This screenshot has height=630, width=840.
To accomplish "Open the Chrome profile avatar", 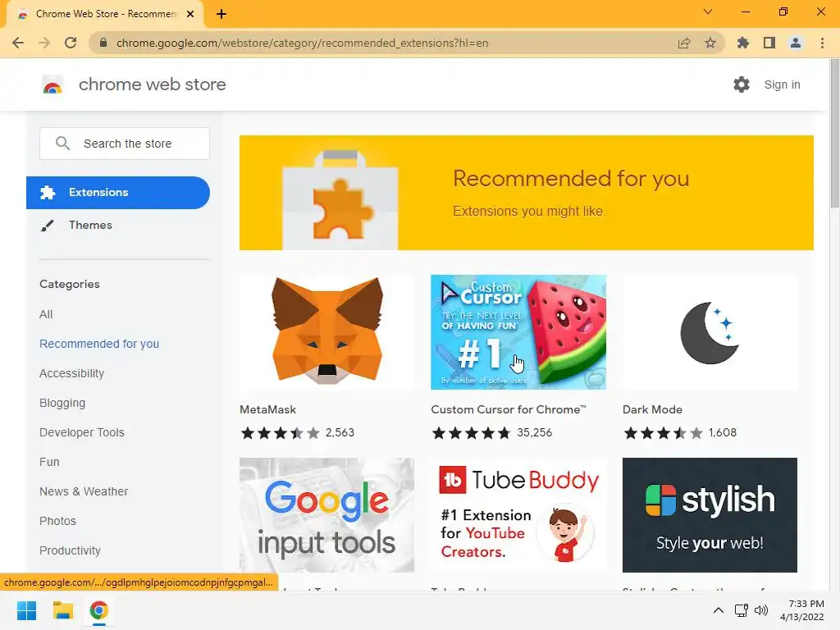I will (x=796, y=43).
